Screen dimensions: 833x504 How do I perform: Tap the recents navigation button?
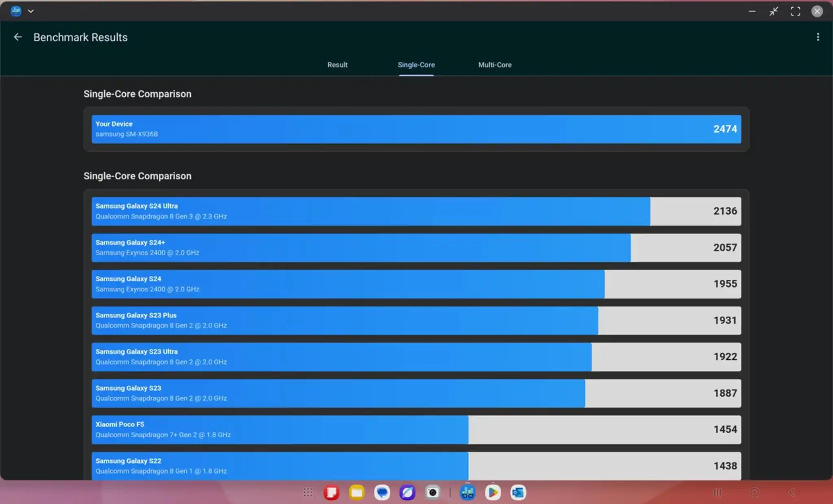(x=717, y=492)
